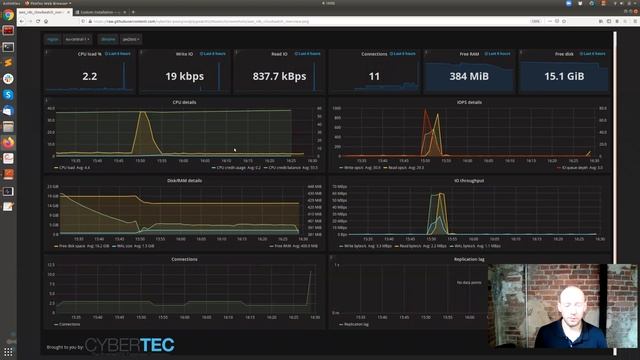
Task: Open the CPU details chart title menu
Action: [x=184, y=102]
